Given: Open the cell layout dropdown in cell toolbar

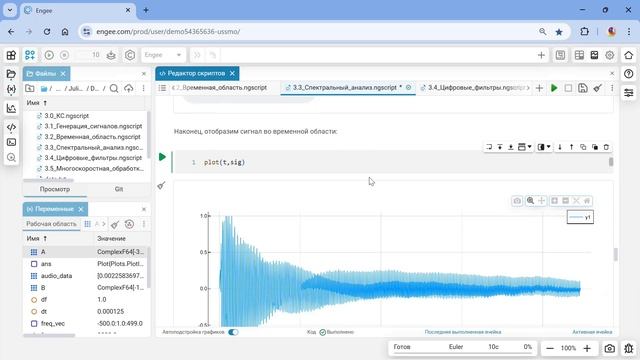Looking at the screenshot, I should tap(544, 147).
